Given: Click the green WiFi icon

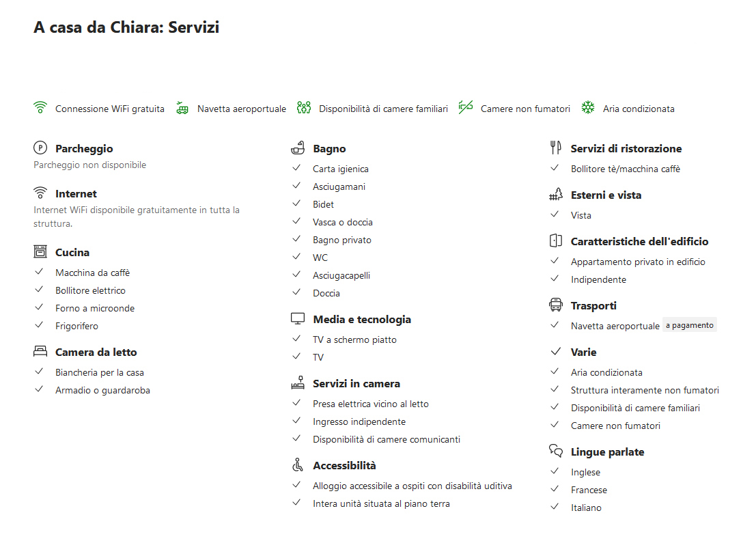Looking at the screenshot, I should (40, 107).
